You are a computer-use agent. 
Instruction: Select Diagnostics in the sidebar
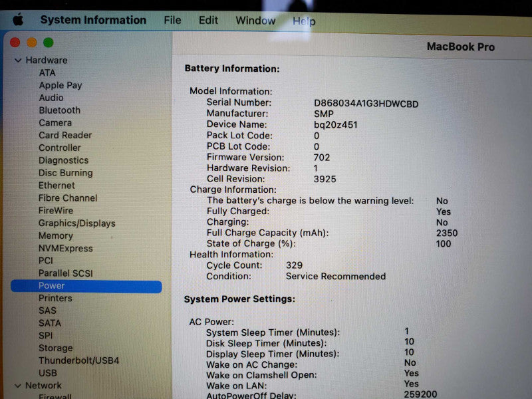coord(63,160)
